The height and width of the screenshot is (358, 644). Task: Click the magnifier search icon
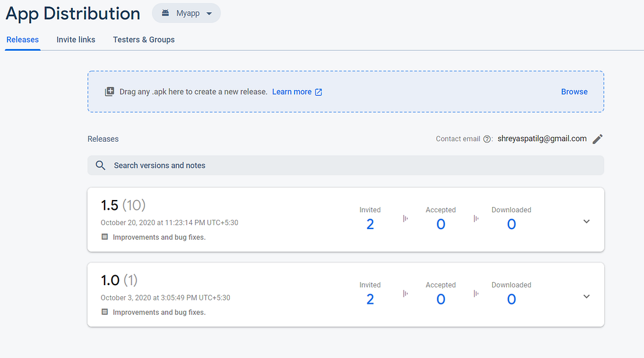(x=100, y=166)
